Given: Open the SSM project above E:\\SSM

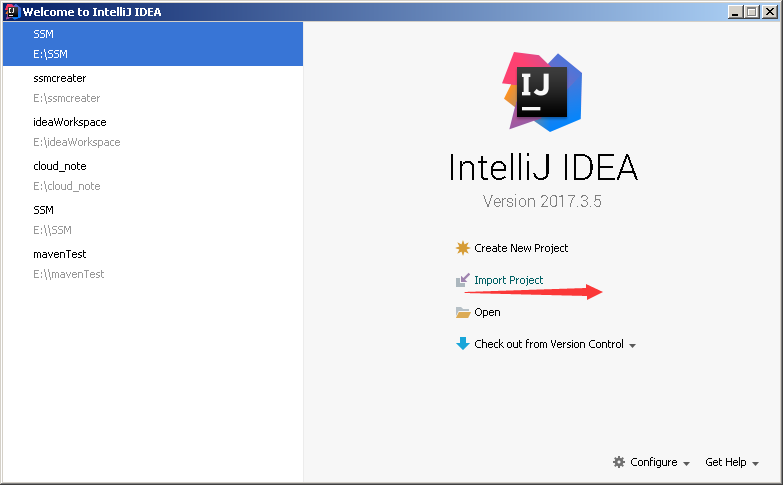Looking at the screenshot, I should click(153, 220).
